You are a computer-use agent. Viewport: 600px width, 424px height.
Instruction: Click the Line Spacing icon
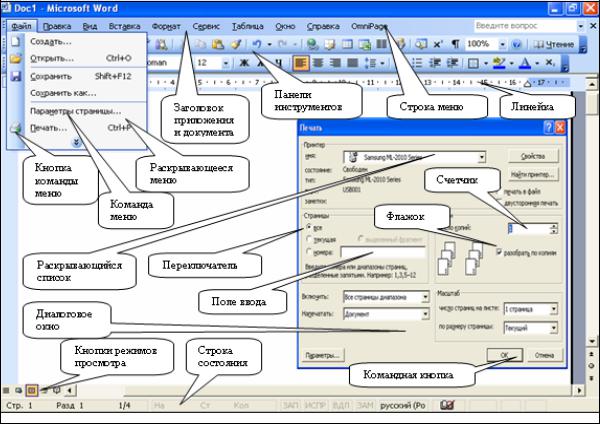(370, 63)
